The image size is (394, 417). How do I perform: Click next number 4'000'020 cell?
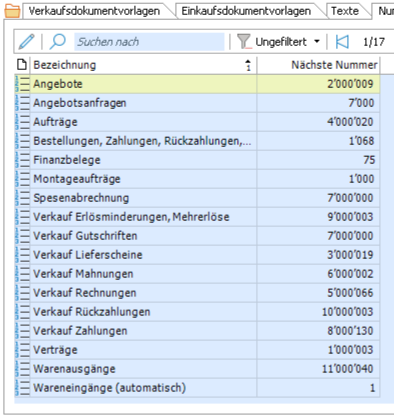(x=318, y=122)
